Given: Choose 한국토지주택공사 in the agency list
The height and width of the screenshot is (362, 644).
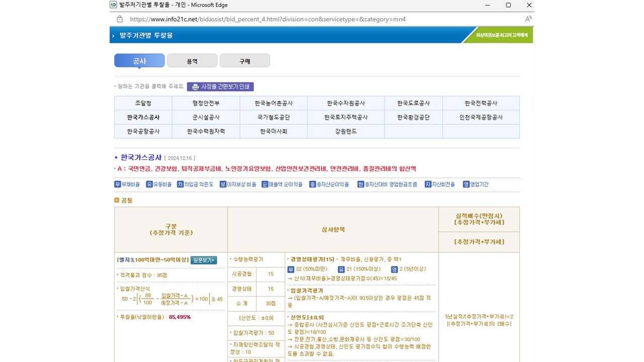Looking at the screenshot, I should [x=346, y=117].
